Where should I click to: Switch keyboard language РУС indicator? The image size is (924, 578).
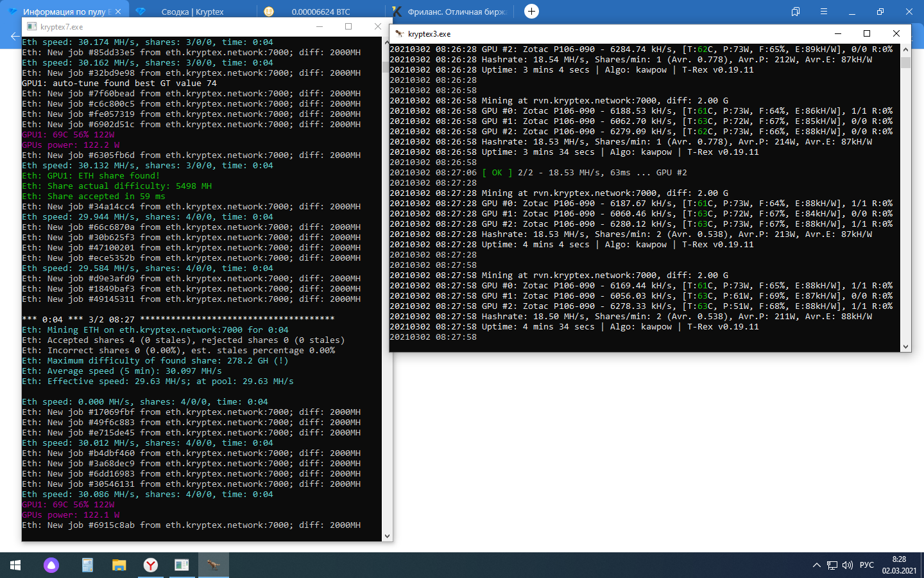pyautogui.click(x=867, y=565)
